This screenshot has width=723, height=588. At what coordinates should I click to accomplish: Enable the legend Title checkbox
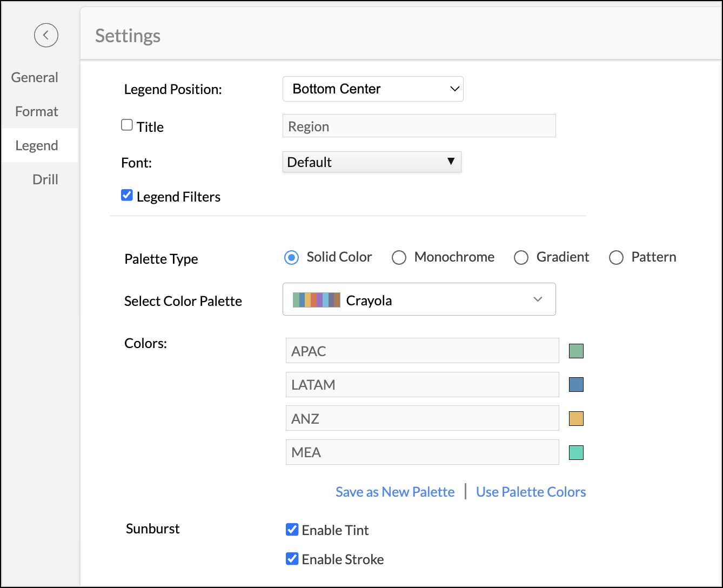point(127,125)
